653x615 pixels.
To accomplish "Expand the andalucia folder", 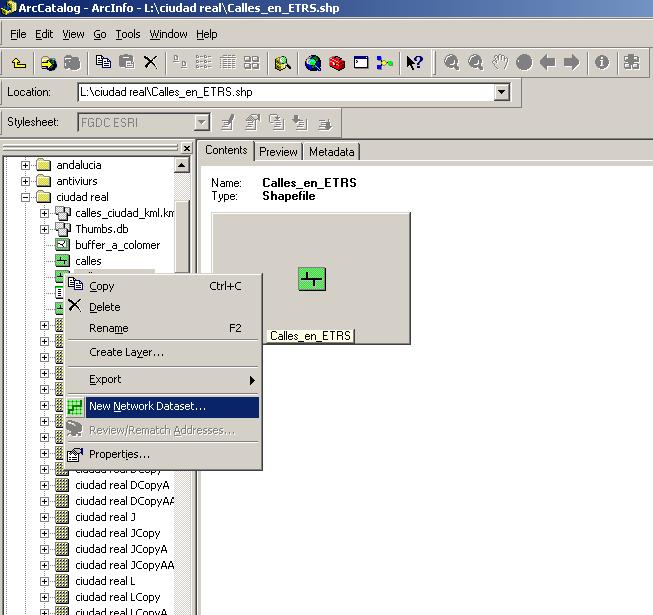I will point(25,165).
